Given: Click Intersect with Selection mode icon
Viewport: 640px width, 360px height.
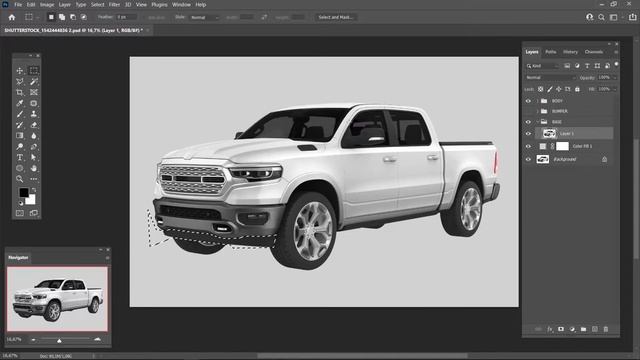Looking at the screenshot, I should tap(84, 17).
